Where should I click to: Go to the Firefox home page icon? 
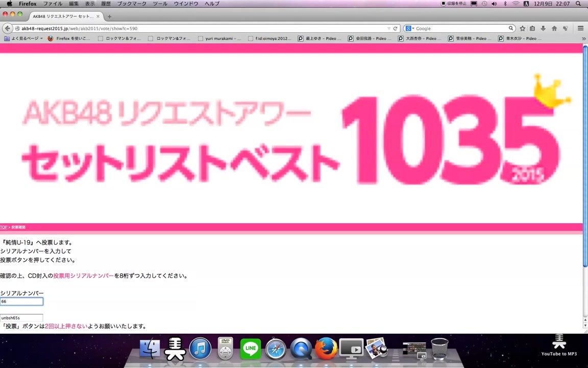click(554, 29)
